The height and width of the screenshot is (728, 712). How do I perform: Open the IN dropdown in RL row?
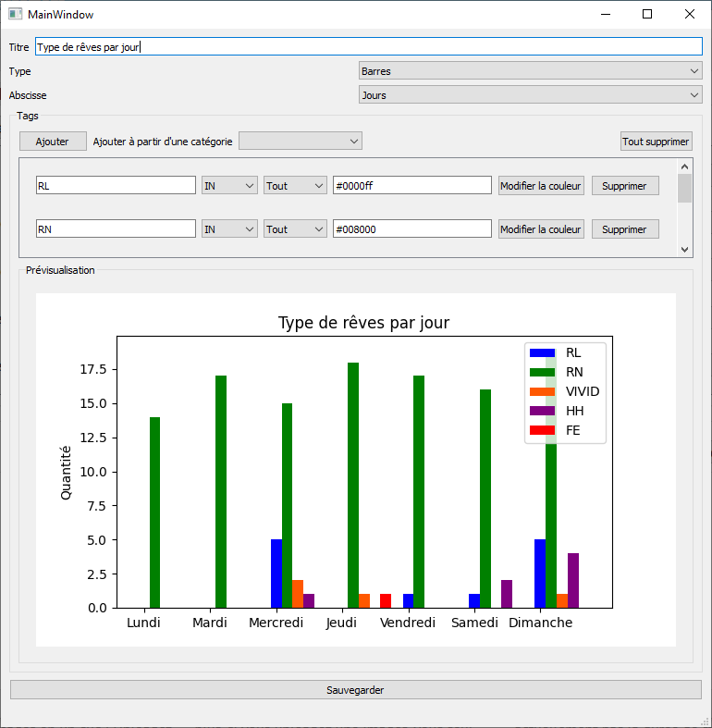point(229,186)
